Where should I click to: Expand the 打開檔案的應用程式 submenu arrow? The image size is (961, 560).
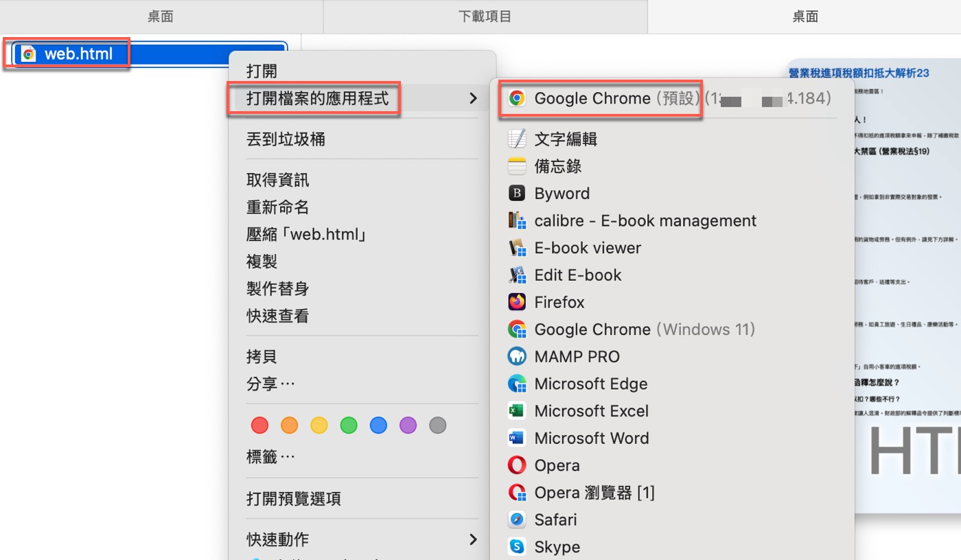(x=472, y=98)
